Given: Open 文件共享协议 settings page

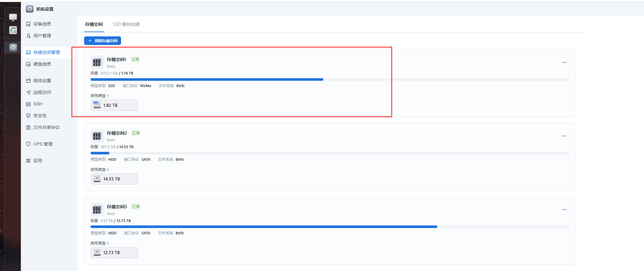Looking at the screenshot, I should 46,127.
